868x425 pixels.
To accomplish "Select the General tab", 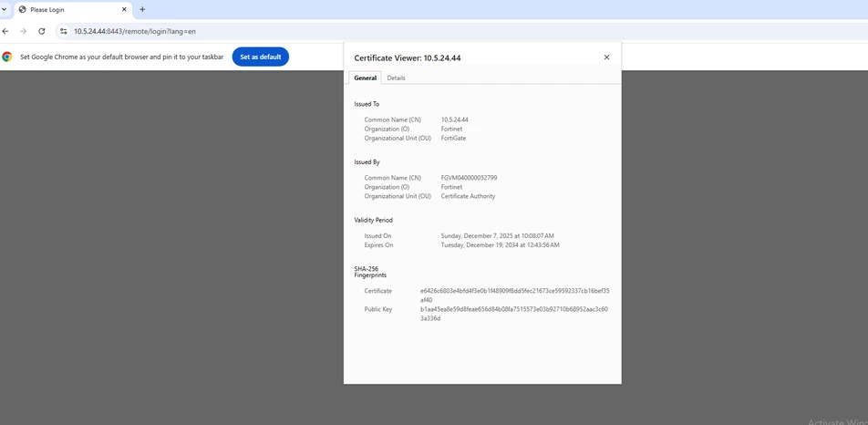I will pyautogui.click(x=366, y=78).
